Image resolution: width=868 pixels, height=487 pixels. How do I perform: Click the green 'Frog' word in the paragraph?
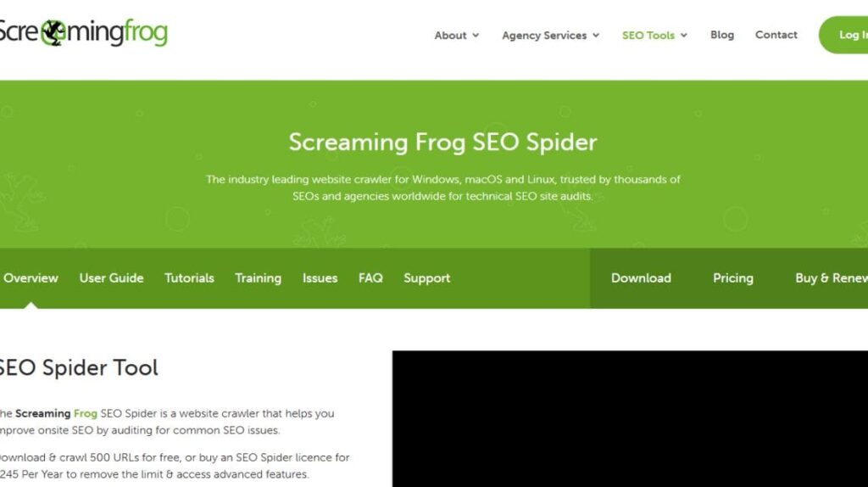(x=86, y=413)
